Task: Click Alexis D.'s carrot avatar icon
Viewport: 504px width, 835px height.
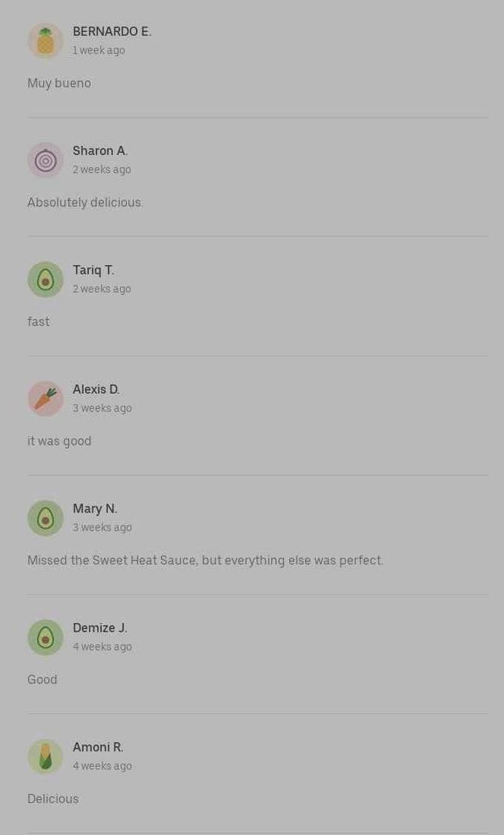Action: coord(46,399)
